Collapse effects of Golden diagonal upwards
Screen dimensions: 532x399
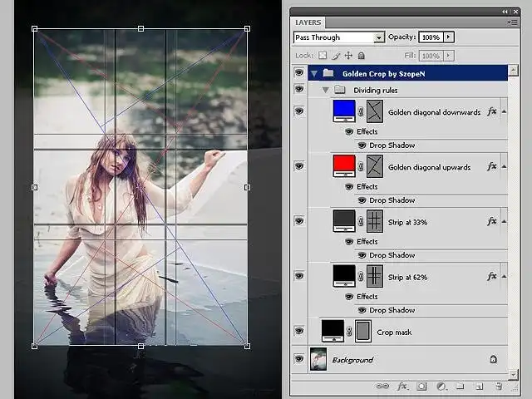[x=505, y=166]
